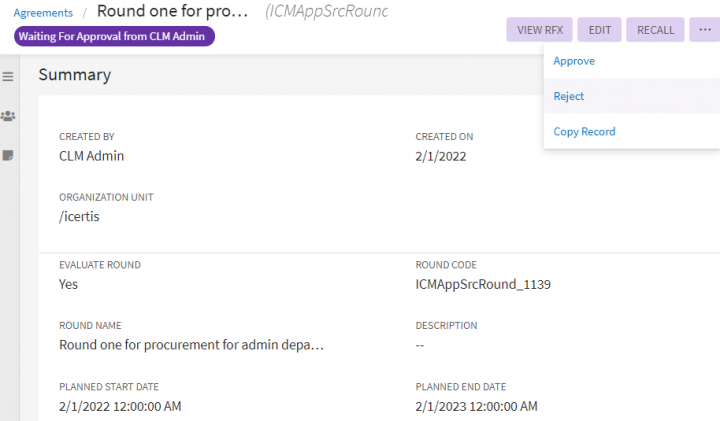Toggle the three-dots more actions button
Image resolution: width=720 pixels, height=421 pixels.
point(702,30)
